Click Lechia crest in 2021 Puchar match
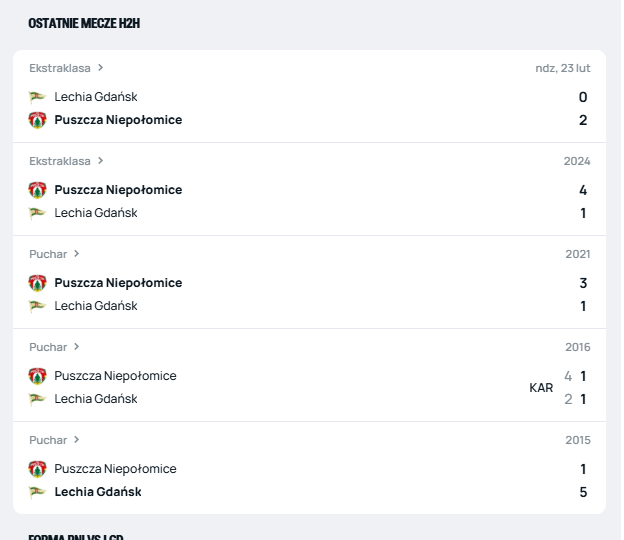 click(x=37, y=306)
